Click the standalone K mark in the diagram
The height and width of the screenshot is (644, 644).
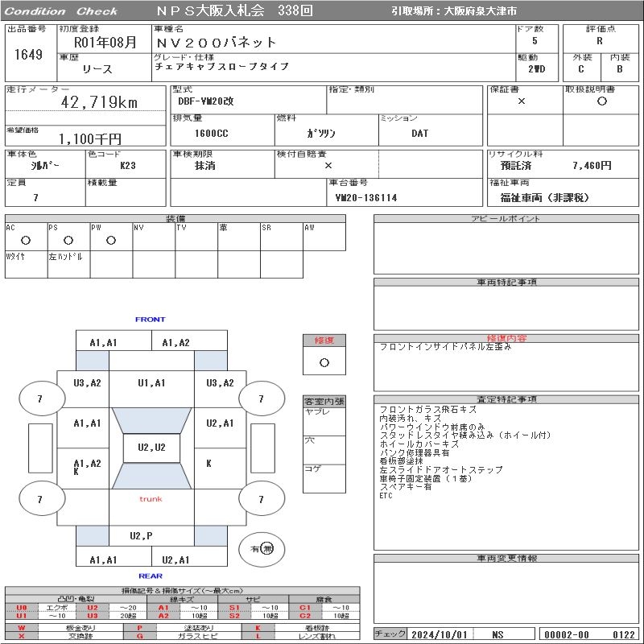[209, 464]
